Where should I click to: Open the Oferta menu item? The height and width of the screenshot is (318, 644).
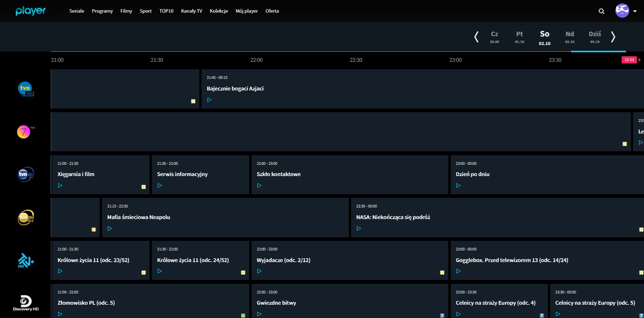click(272, 11)
